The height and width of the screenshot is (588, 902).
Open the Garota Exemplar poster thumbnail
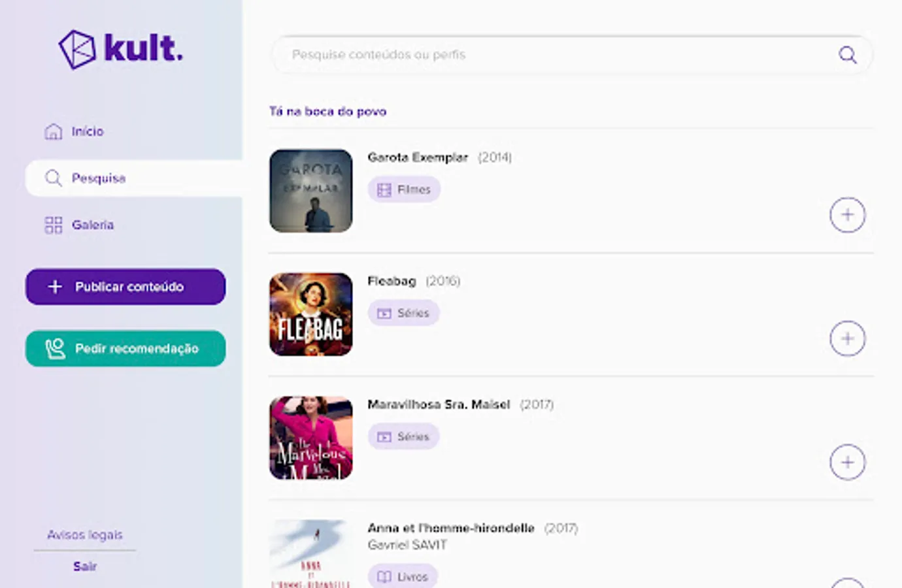[x=311, y=191]
